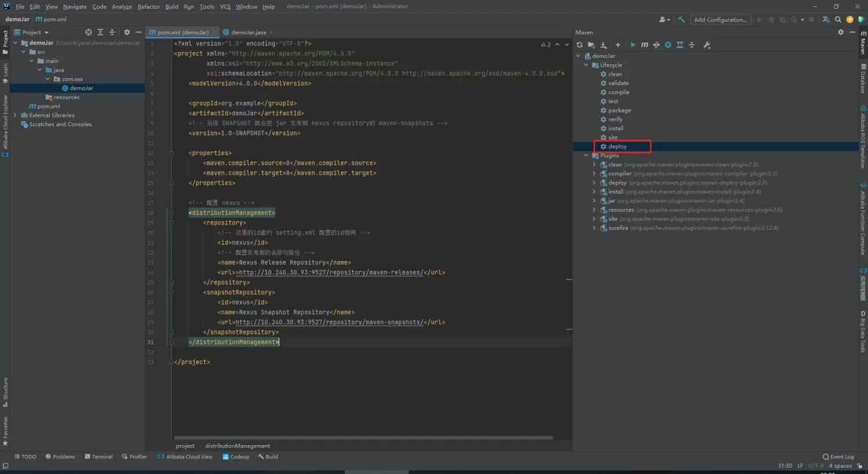Image resolution: width=868 pixels, height=474 pixels.
Task: Click the green Build Project hammer icon
Action: [681, 20]
